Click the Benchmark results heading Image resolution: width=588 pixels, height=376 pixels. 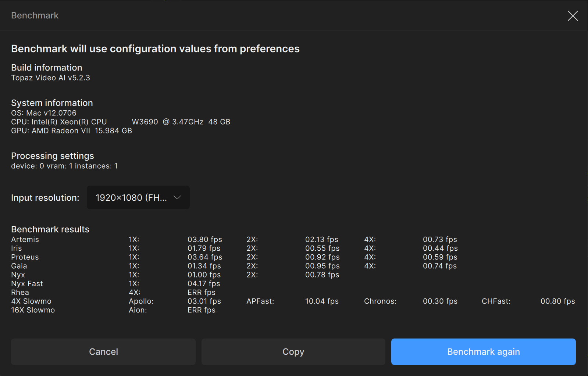tap(50, 229)
